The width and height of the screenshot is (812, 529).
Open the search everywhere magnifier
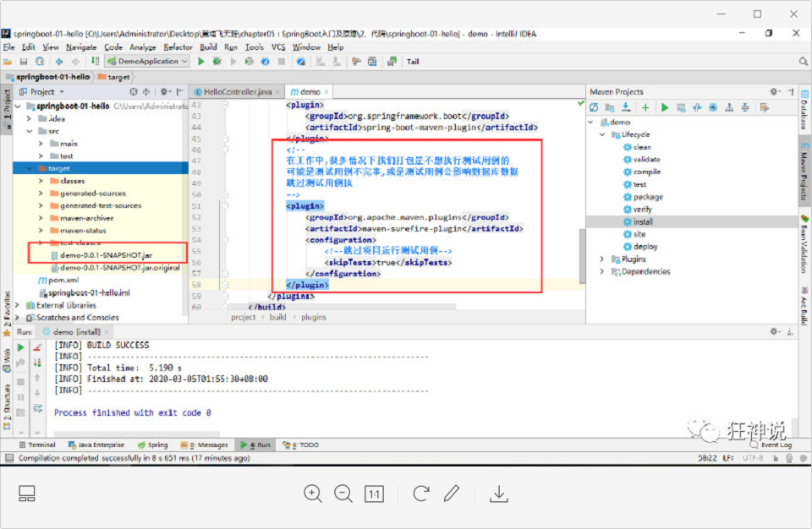point(804,62)
